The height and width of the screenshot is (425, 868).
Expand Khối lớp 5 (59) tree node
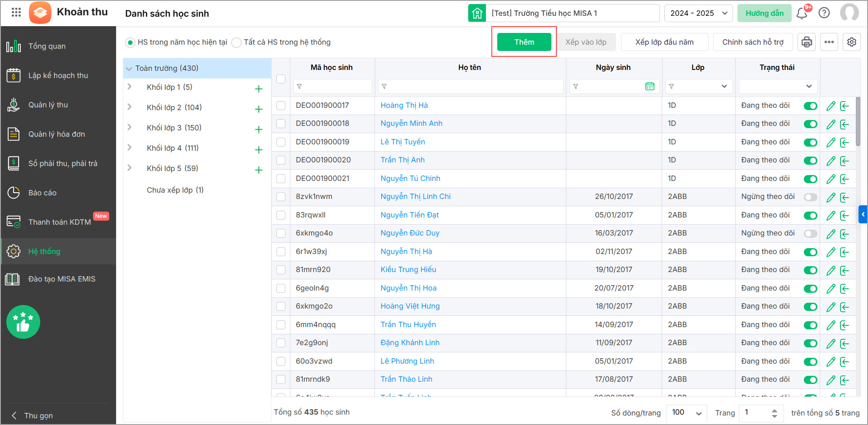click(x=129, y=168)
